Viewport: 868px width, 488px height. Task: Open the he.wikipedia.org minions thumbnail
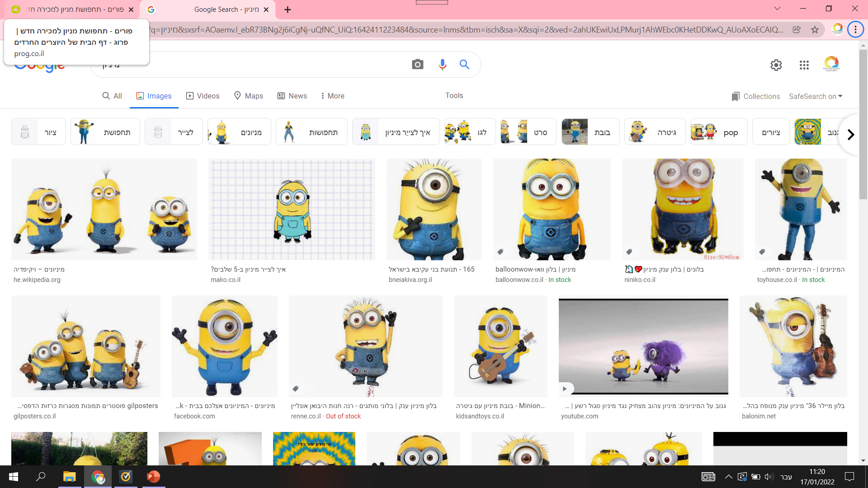pos(104,209)
